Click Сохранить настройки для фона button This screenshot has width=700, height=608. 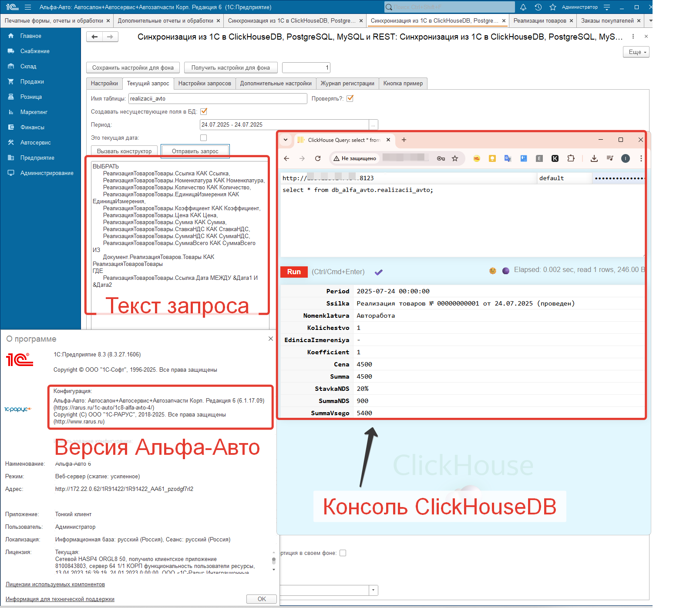[133, 67]
